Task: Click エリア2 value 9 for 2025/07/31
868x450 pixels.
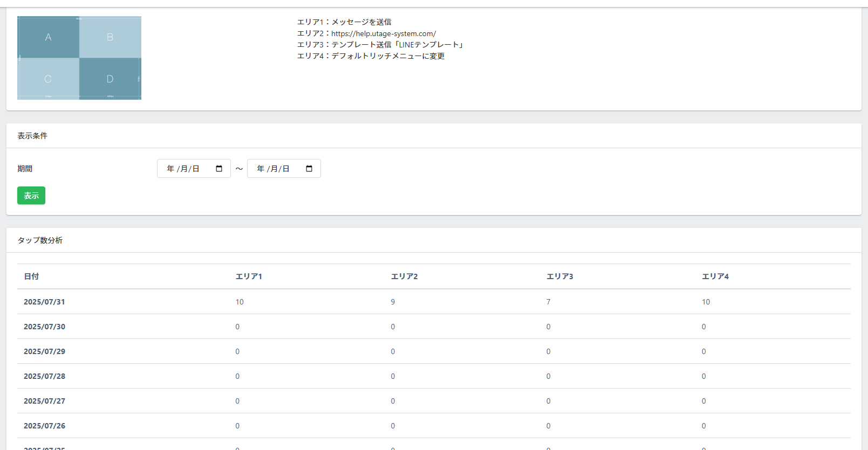Action: (x=393, y=302)
